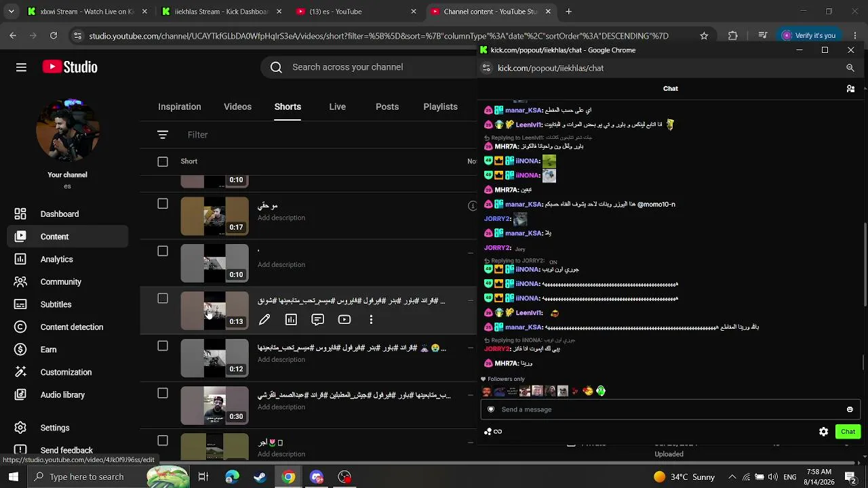The height and width of the screenshot is (488, 868).
Task: Open Task View on the taskbar
Action: pos(203,477)
